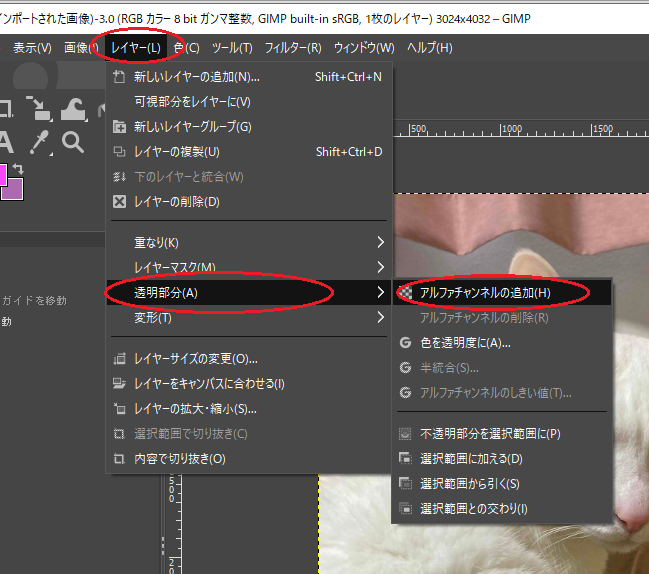The height and width of the screenshot is (574, 649).
Task: Select the Zoom magnifier tool
Action: pos(73,142)
